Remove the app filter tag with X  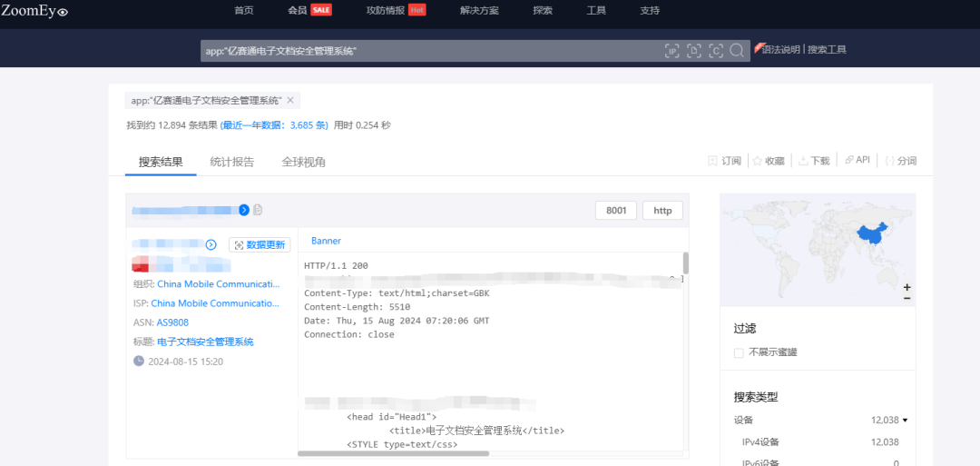coord(290,100)
